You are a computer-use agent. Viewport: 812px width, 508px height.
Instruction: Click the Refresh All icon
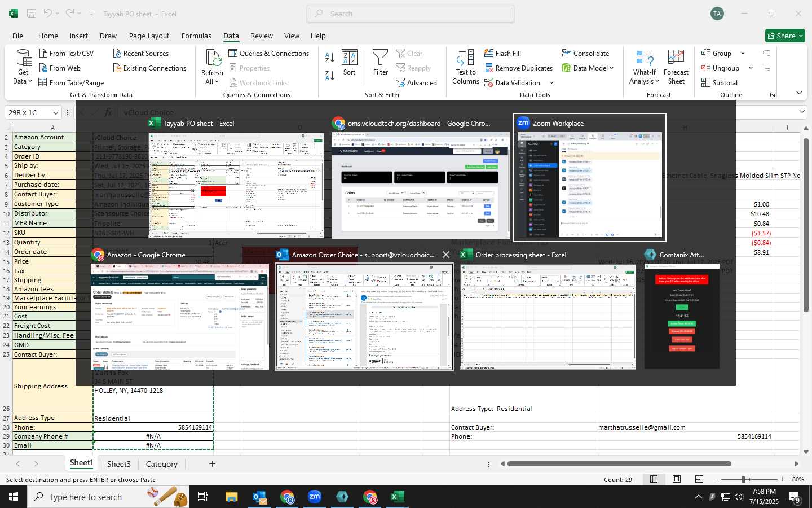point(213,59)
